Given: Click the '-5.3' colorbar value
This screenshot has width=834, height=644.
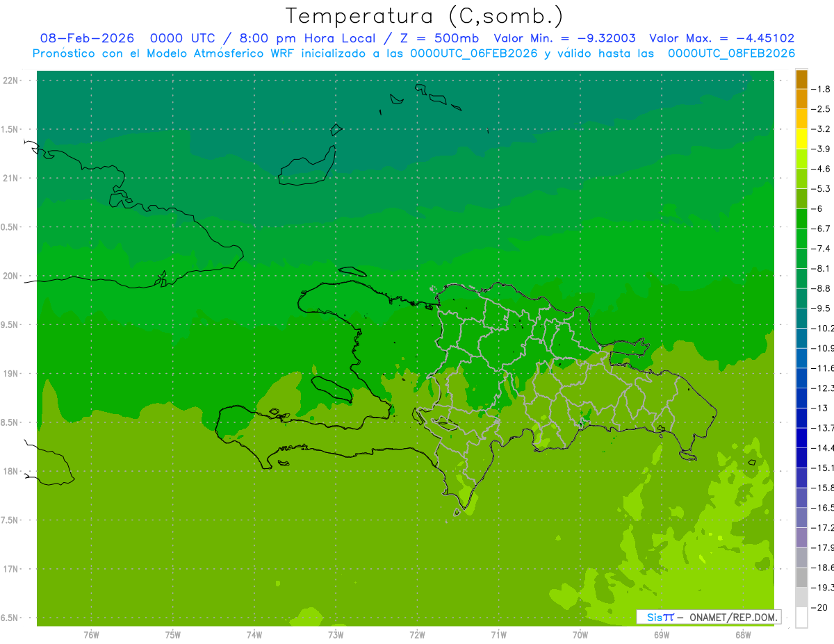Looking at the screenshot, I should click(x=821, y=188).
